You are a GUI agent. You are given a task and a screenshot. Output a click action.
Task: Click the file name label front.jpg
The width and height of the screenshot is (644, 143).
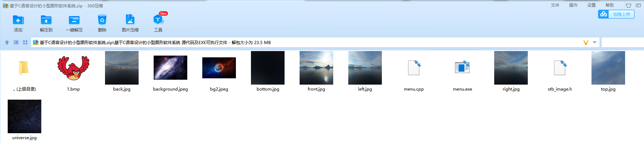point(316,89)
